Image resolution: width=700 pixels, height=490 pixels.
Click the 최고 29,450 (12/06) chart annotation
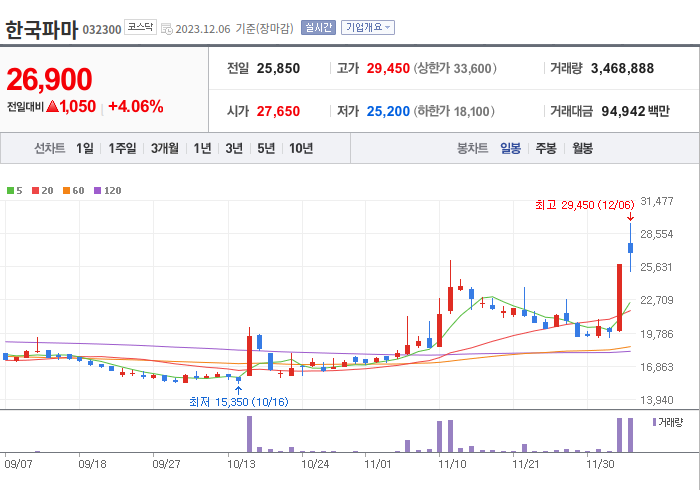584,205
